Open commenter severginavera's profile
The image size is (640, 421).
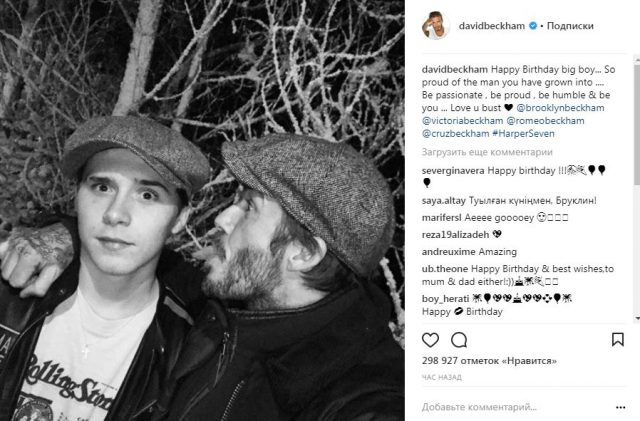pyautogui.click(x=456, y=170)
